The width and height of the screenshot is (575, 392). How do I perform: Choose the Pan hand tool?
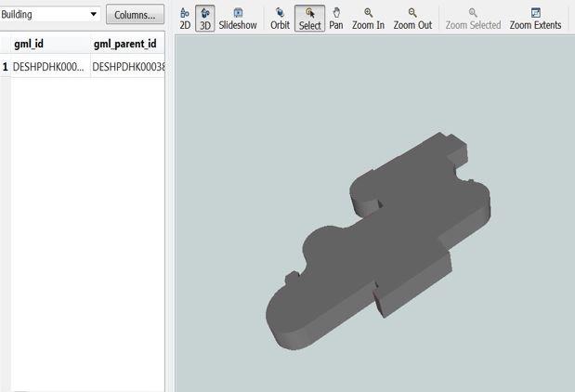pos(336,19)
